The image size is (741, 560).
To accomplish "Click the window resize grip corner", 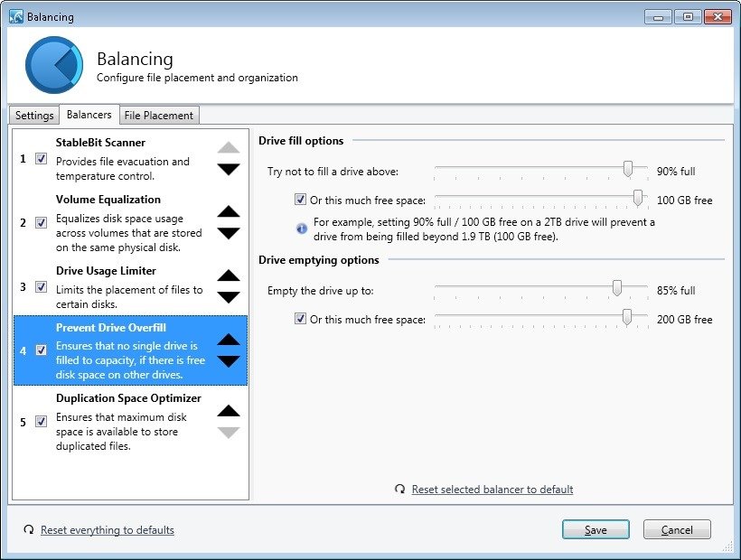I will [x=728, y=546].
